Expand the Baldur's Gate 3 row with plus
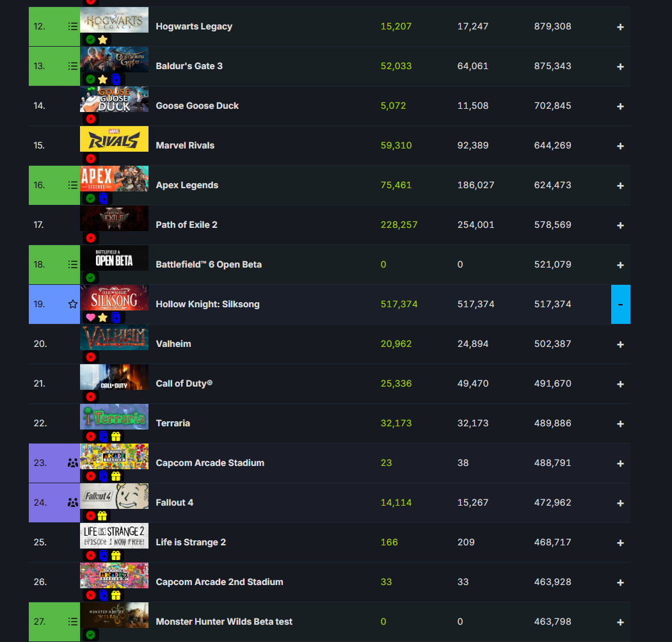The height and width of the screenshot is (642, 672). click(x=620, y=67)
